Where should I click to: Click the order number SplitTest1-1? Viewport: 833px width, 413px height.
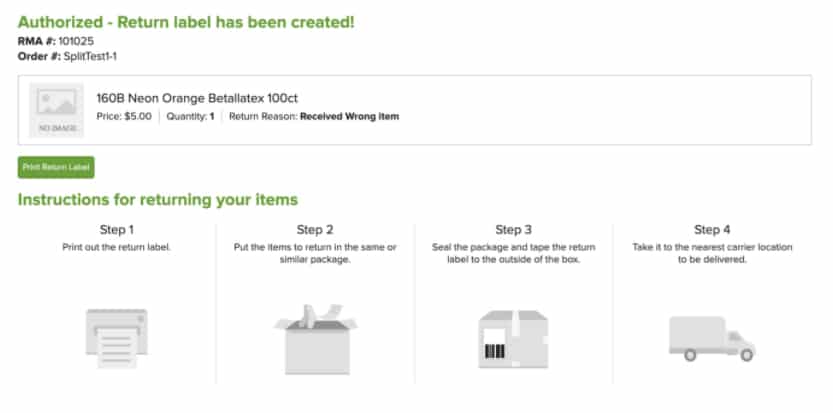90,56
